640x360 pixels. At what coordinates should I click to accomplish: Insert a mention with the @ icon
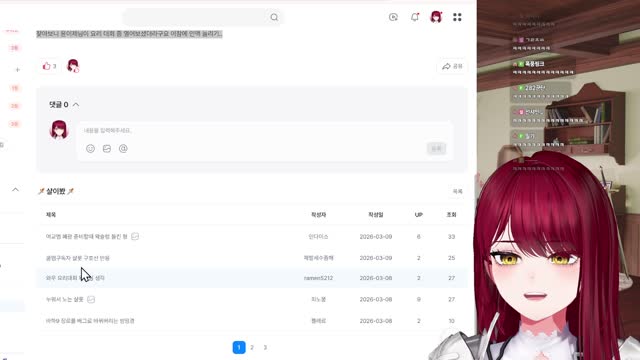[123, 149]
